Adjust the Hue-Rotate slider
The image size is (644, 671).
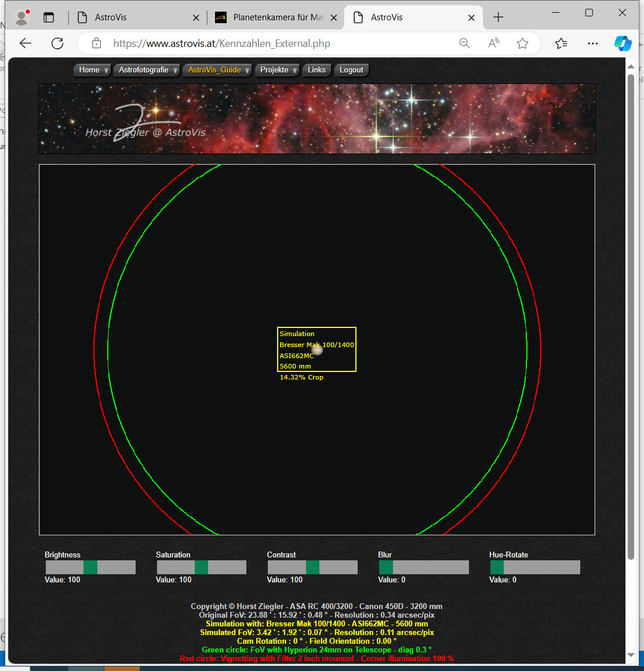[x=535, y=567]
